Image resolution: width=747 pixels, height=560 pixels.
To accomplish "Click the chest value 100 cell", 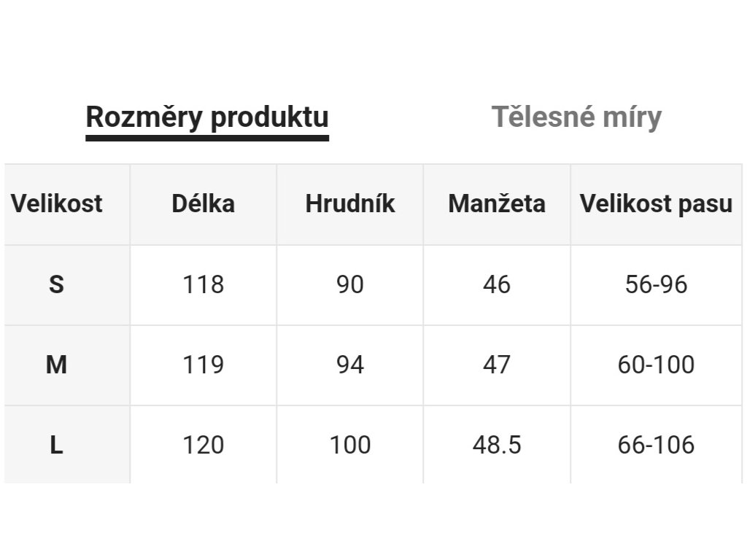I will click(350, 446).
